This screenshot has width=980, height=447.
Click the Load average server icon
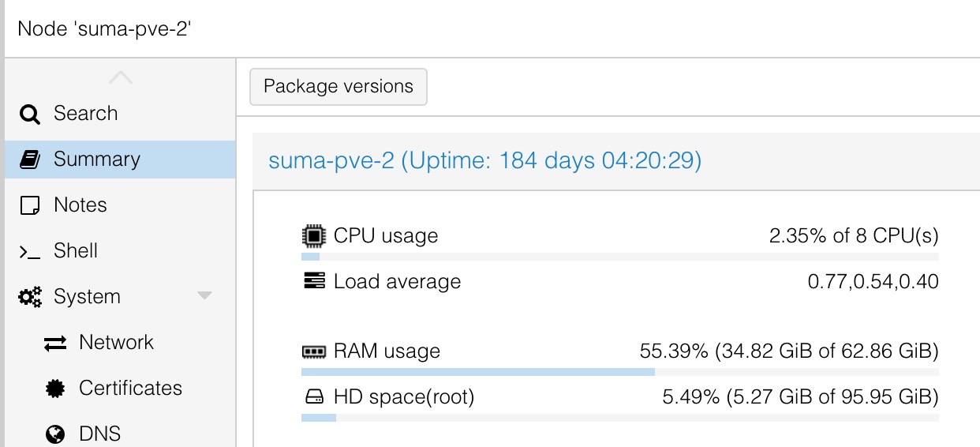tap(314, 281)
